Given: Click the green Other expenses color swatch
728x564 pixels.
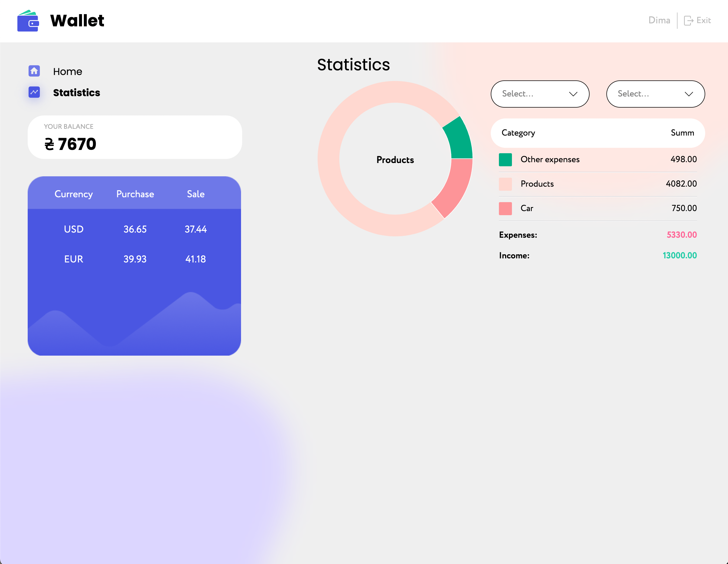Looking at the screenshot, I should [x=505, y=159].
